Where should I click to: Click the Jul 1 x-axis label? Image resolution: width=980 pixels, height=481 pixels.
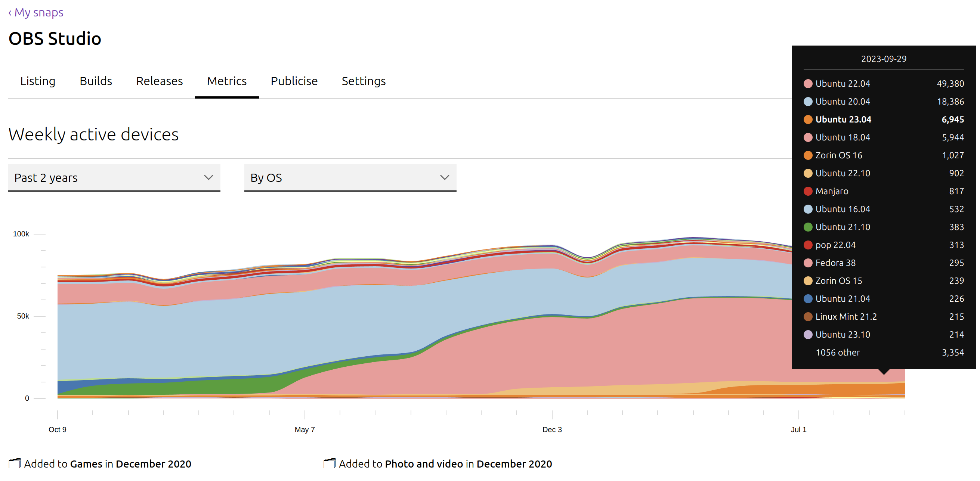798,429
